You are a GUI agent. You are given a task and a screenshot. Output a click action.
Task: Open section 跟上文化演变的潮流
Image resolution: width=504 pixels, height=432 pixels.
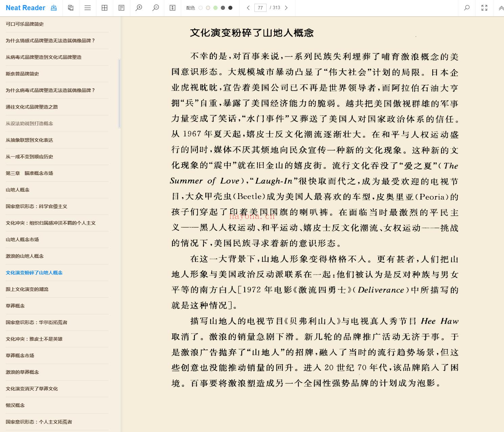point(27,289)
